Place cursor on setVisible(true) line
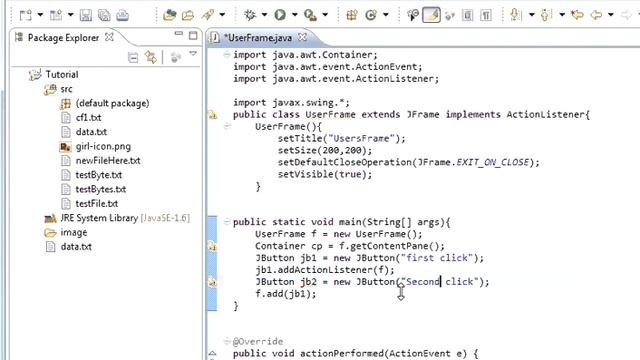This screenshot has width=640, height=360. pyautogui.click(x=325, y=174)
